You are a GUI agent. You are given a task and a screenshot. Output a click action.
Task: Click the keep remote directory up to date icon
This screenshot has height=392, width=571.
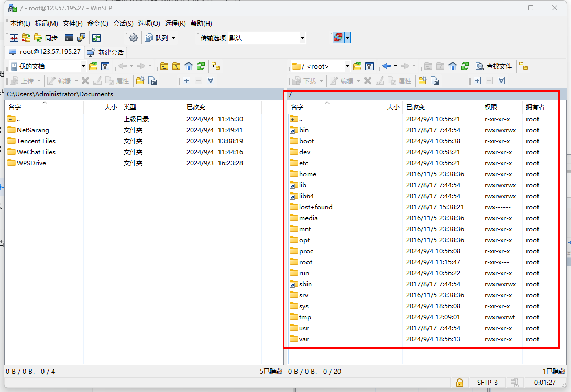pos(96,38)
